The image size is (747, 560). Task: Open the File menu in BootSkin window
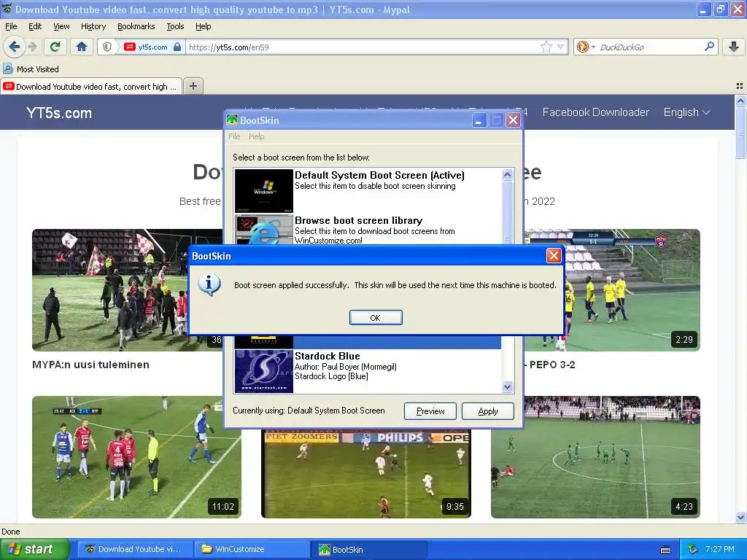(234, 136)
